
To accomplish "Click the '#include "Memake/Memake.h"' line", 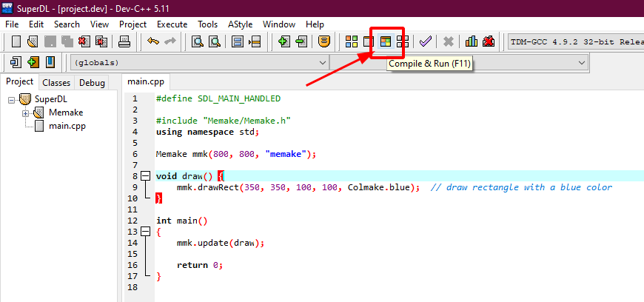I will [x=224, y=121].
